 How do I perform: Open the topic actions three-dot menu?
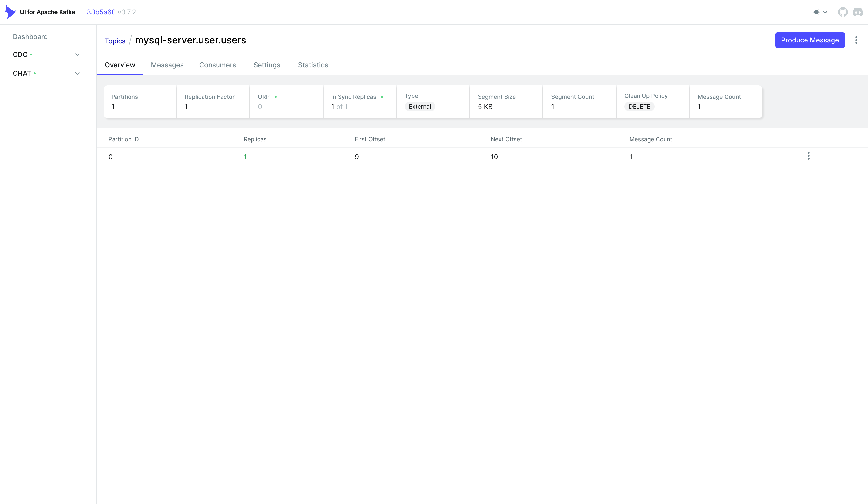pos(856,40)
